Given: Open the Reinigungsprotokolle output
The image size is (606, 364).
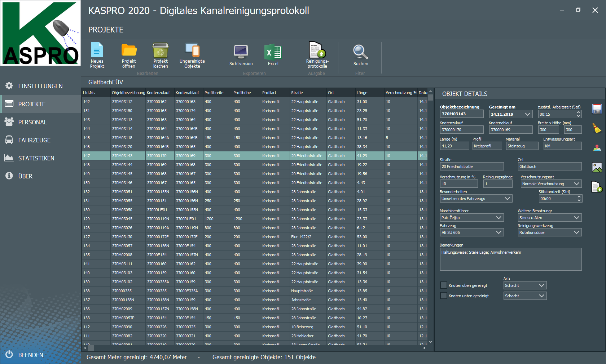Looking at the screenshot, I should tap(317, 50).
